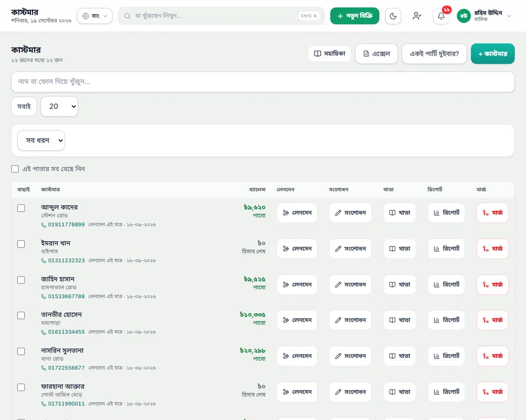Image resolution: width=526 pixels, height=420 pixels.
Task: Open page size dropdown showing 20
Action: (x=59, y=107)
